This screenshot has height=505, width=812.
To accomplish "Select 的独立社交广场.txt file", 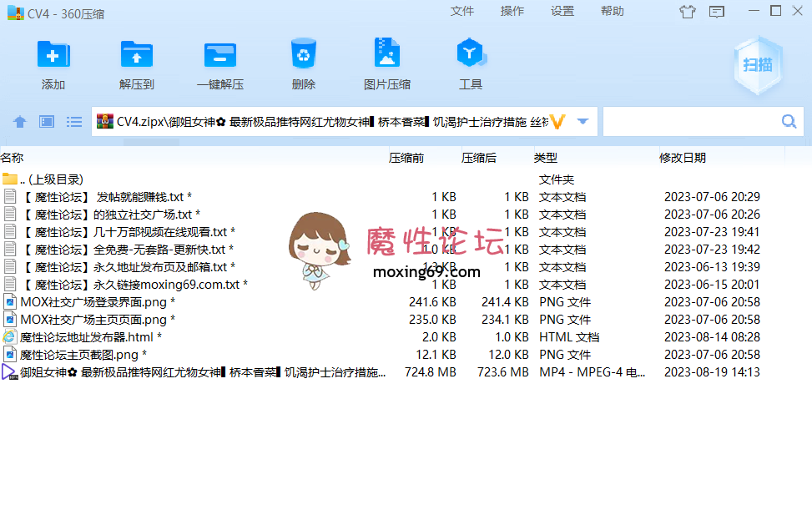I will pyautogui.click(x=406, y=215).
